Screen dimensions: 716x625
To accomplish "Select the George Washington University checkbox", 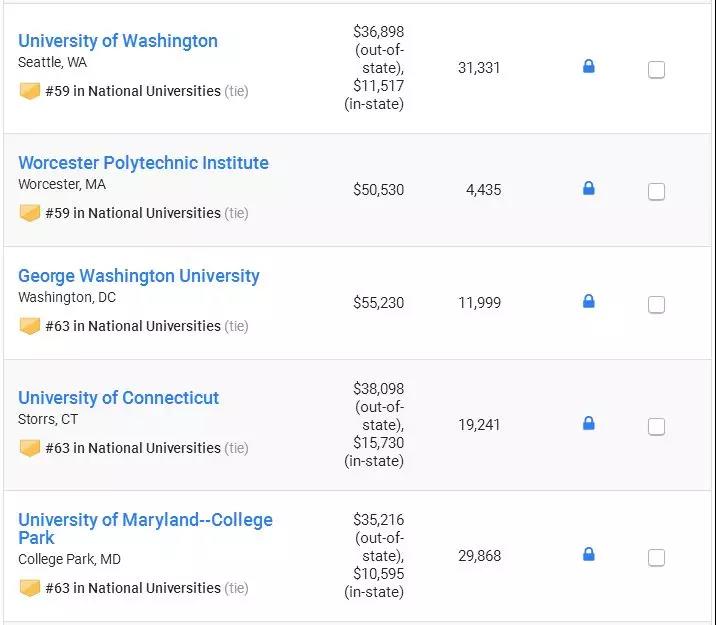I will click(656, 305).
